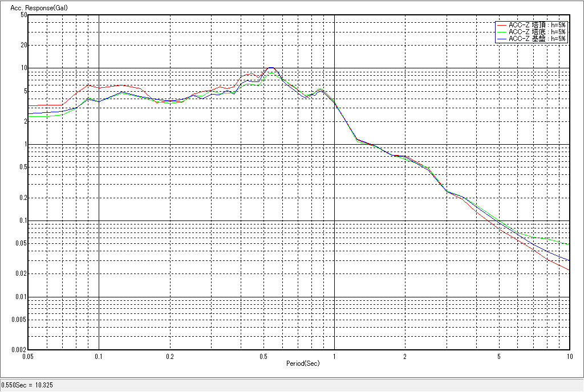Image resolution: width=584 pixels, height=392 pixels.
Task: Click the red line swatch in legend
Action: [x=502, y=25]
